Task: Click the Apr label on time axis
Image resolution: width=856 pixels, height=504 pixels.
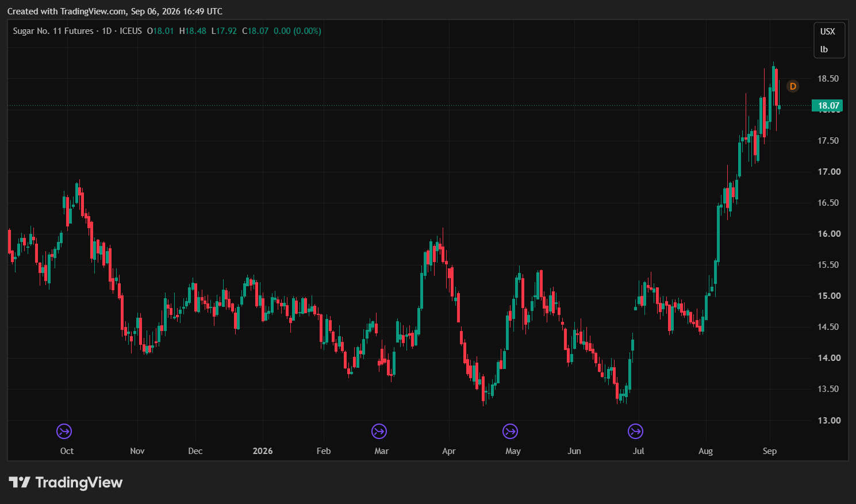Action: tap(449, 451)
